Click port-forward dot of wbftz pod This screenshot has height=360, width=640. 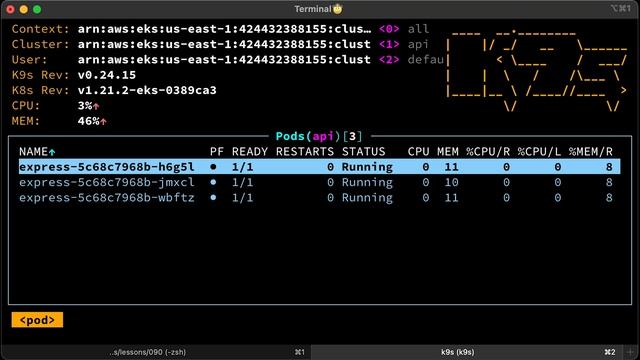click(213, 198)
